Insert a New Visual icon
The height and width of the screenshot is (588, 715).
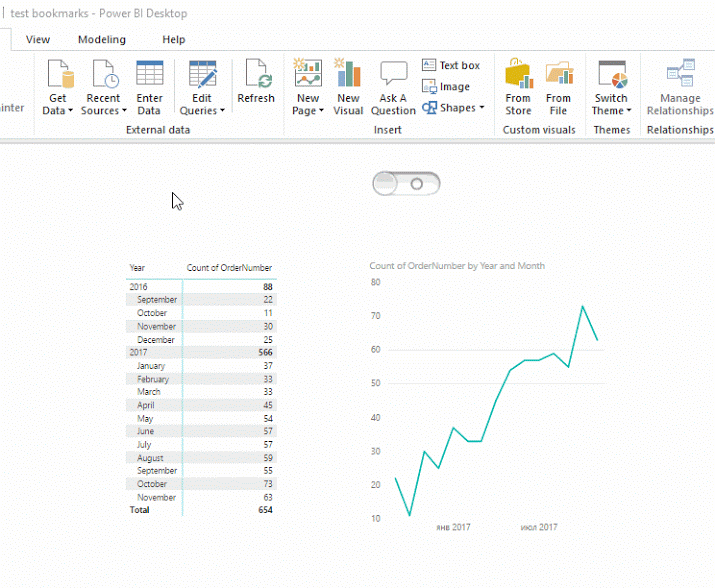coord(348,73)
